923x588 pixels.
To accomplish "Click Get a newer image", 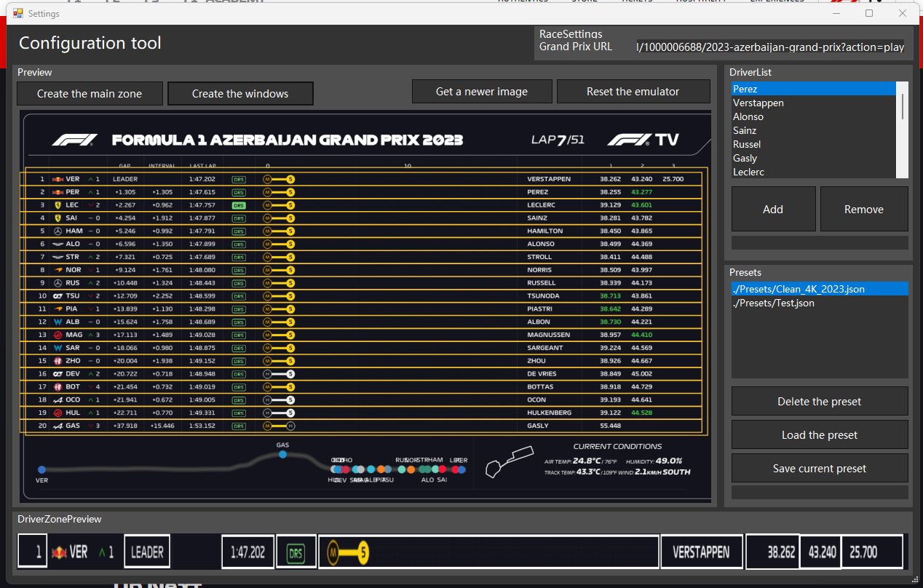I will pyautogui.click(x=482, y=91).
